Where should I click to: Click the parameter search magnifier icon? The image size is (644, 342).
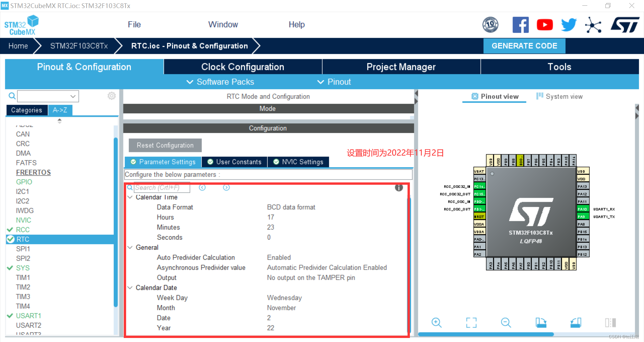130,188
